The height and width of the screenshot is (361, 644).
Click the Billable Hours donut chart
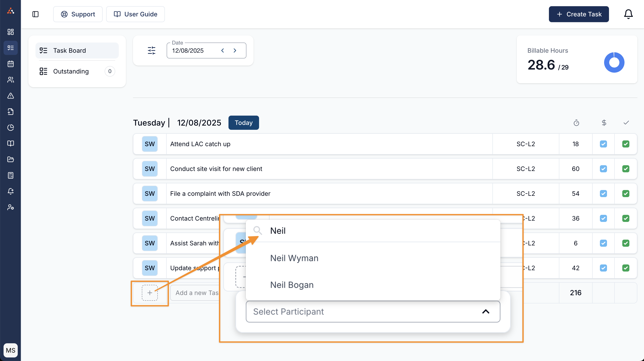coord(614,62)
